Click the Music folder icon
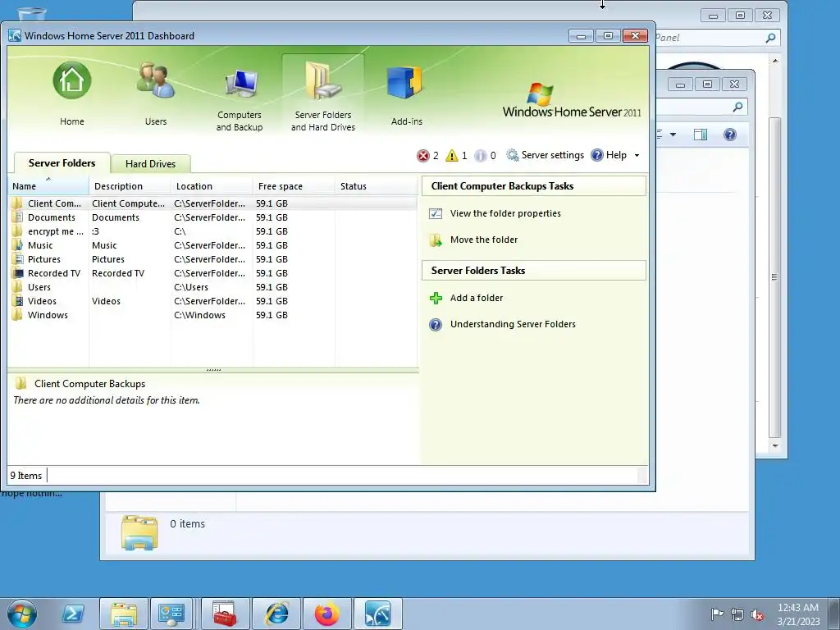This screenshot has height=630, width=840. (18, 245)
